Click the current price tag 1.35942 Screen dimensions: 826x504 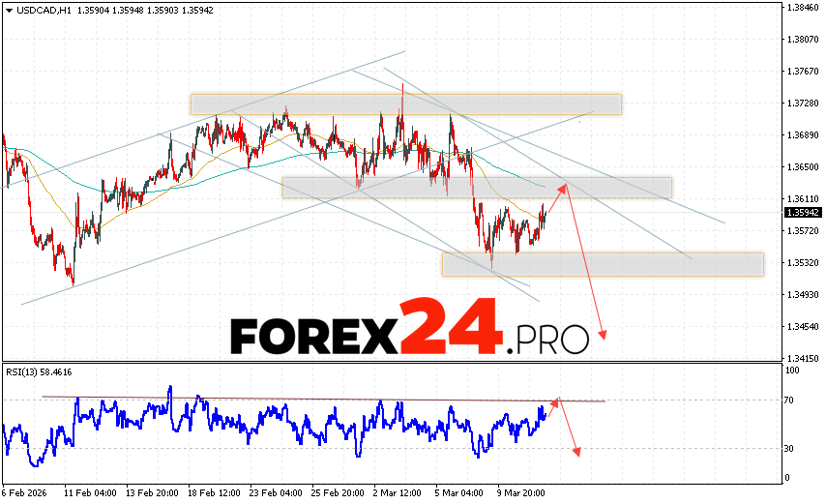pos(803,212)
